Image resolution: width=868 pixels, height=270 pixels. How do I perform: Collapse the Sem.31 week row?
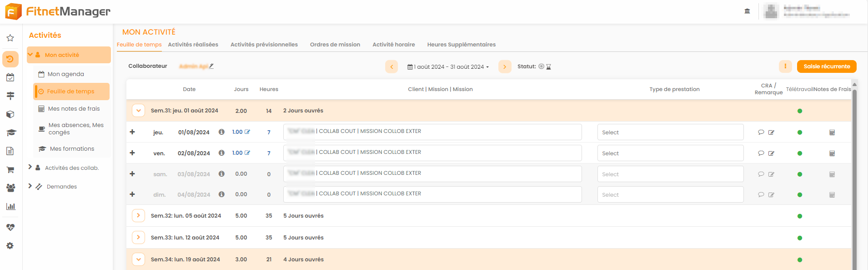[x=138, y=111]
